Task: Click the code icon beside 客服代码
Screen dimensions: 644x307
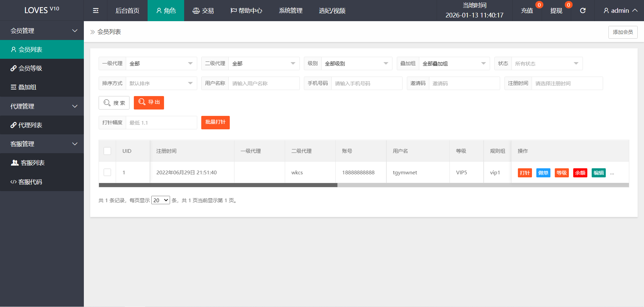Action: [x=13, y=182]
